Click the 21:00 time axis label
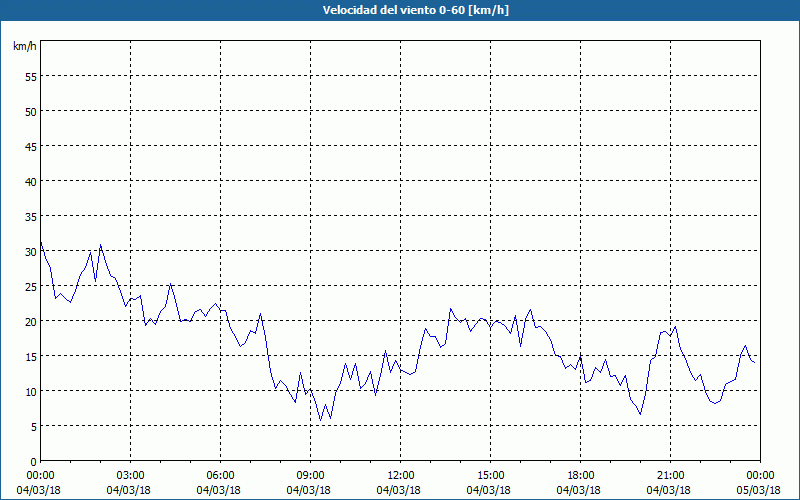This screenshot has height=500, width=800. (670, 476)
